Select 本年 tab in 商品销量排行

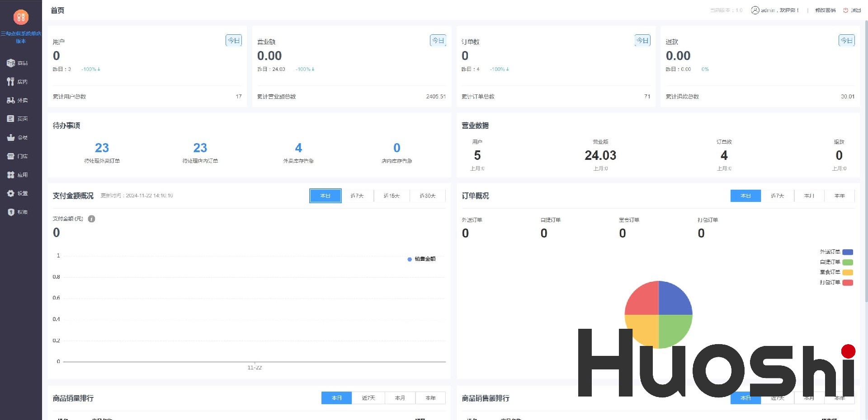(x=430, y=398)
